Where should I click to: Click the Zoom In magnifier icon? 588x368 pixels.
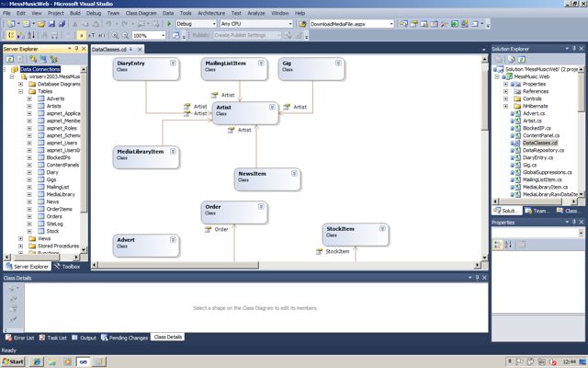click(115, 35)
